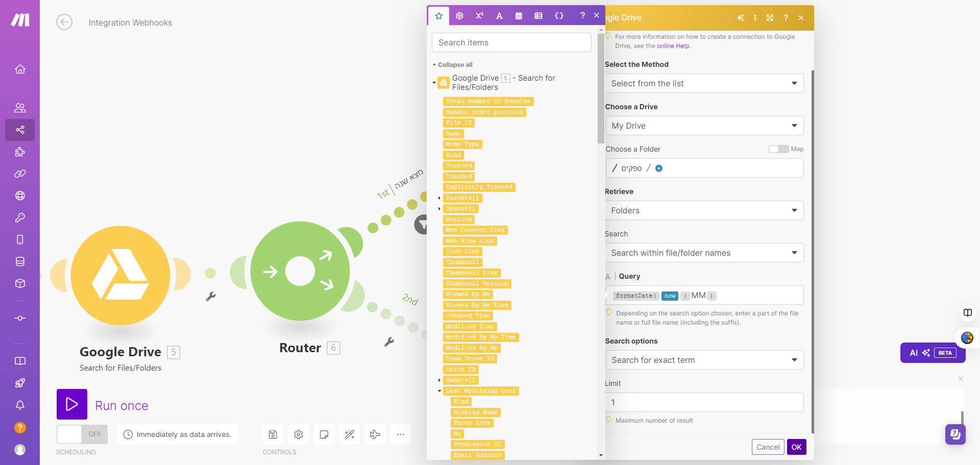Open the Search within file/folder names dropdown
This screenshot has width=980, height=465.
click(x=704, y=253)
